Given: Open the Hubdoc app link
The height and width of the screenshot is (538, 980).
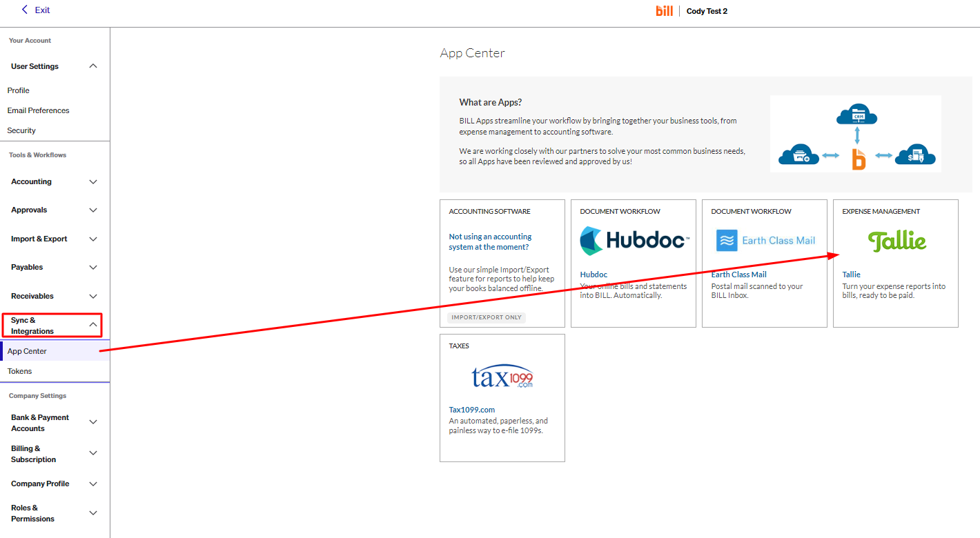Looking at the screenshot, I should click(594, 275).
